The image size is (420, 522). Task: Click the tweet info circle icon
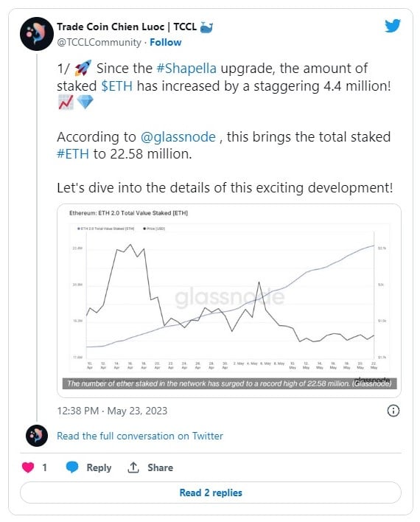(393, 411)
